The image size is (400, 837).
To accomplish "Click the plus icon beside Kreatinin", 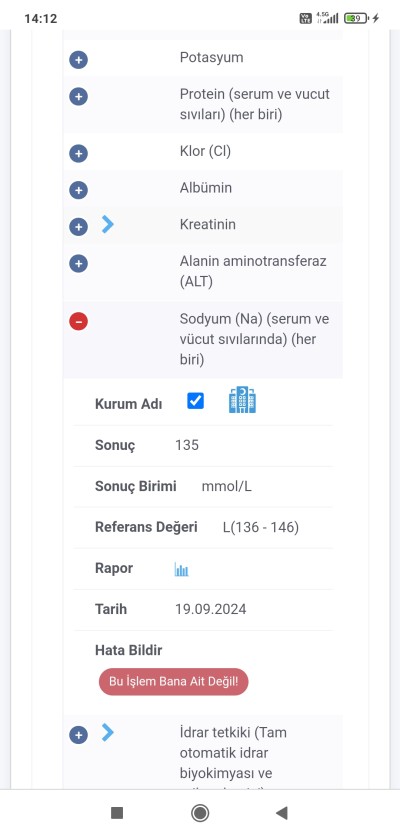I will [79, 227].
